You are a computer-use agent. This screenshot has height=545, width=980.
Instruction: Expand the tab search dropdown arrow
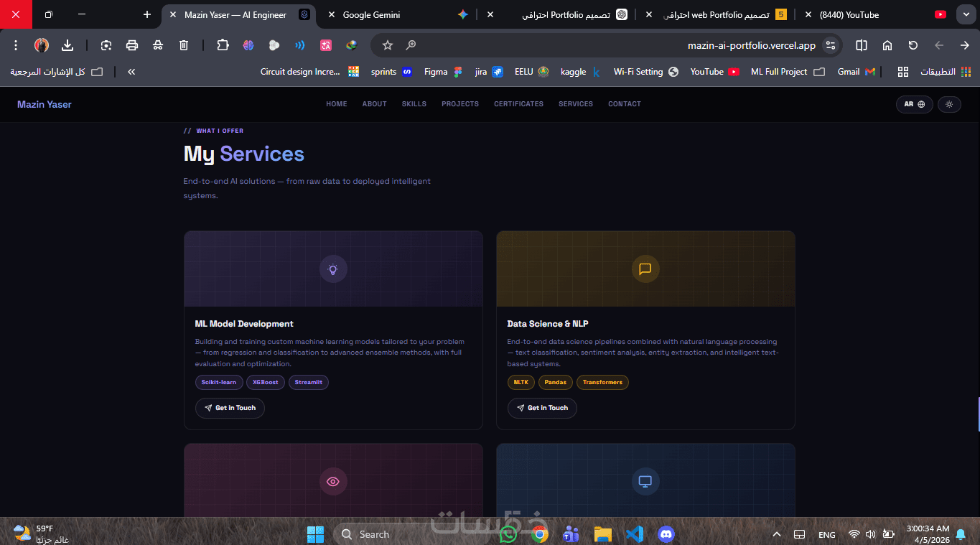pos(966,14)
